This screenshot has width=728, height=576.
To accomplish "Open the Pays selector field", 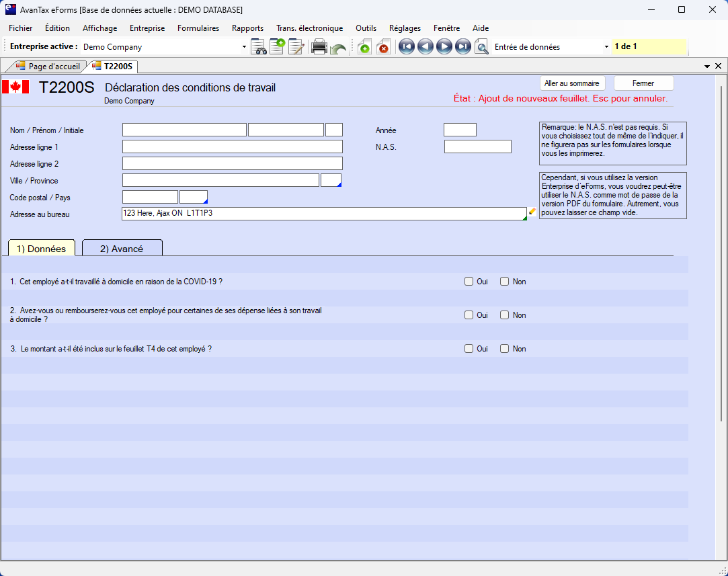I will (x=194, y=197).
